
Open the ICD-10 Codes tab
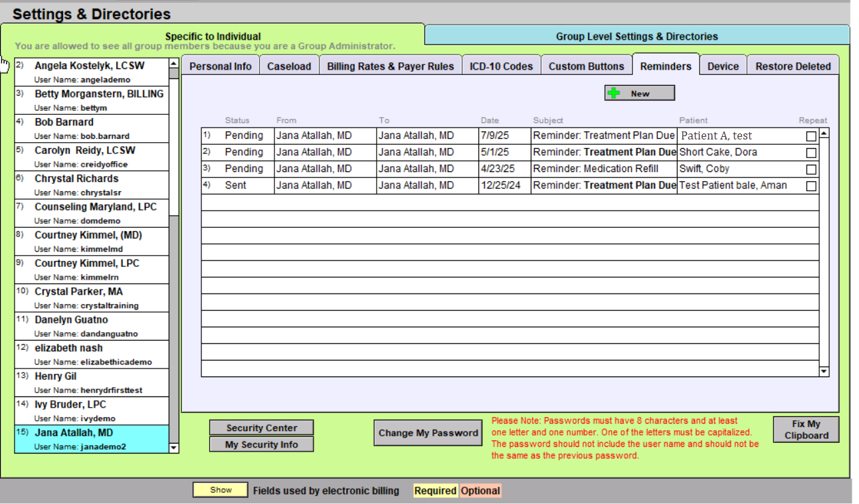tap(501, 66)
